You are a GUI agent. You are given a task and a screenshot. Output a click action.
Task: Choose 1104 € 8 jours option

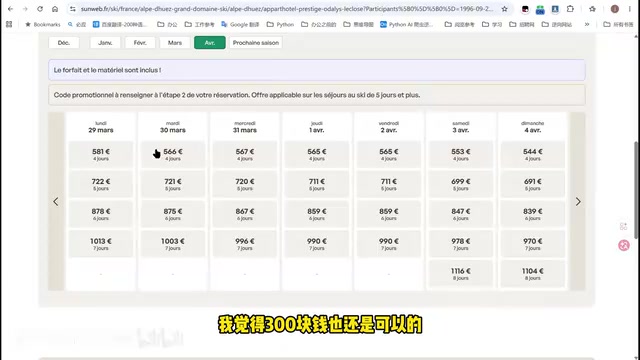click(x=533, y=273)
